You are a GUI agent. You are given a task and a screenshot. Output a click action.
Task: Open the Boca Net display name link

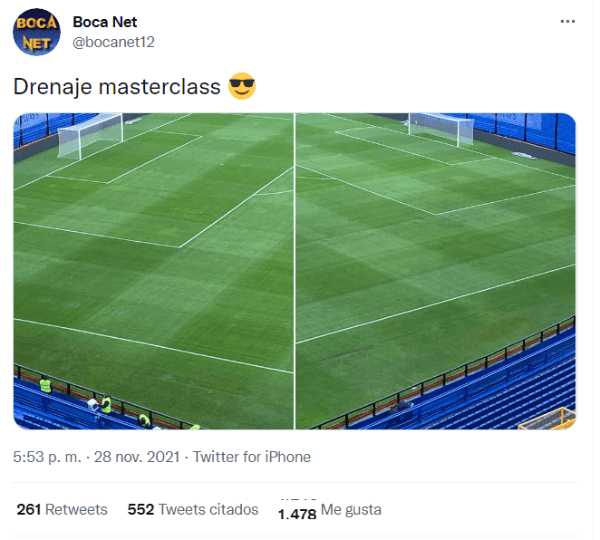coord(105,21)
